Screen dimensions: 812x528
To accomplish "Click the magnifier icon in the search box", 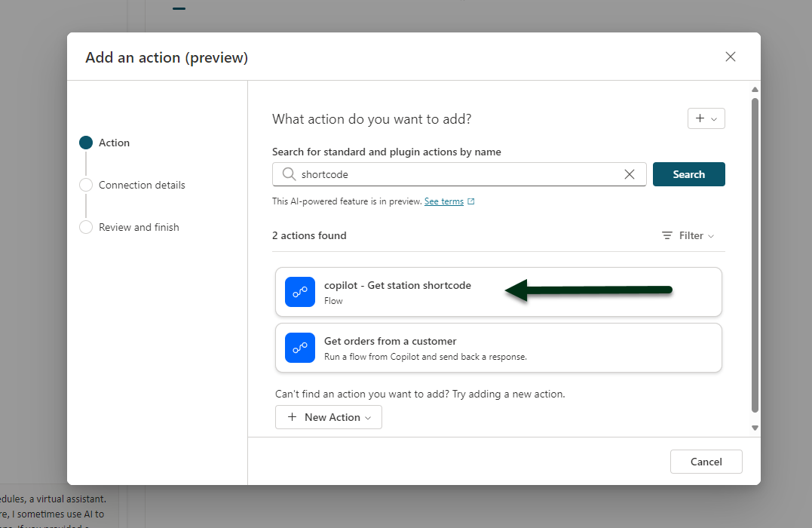I will click(x=289, y=174).
